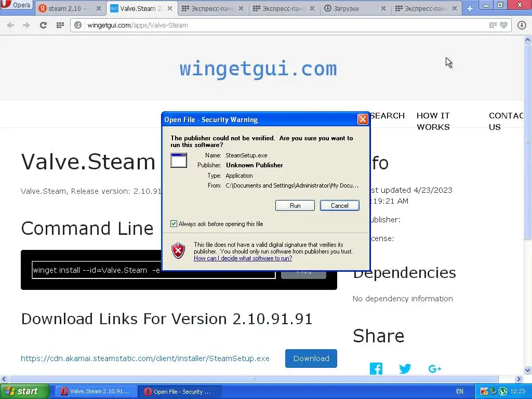Go forward with the browser forward arrow
532x399 pixels.
click(26, 25)
